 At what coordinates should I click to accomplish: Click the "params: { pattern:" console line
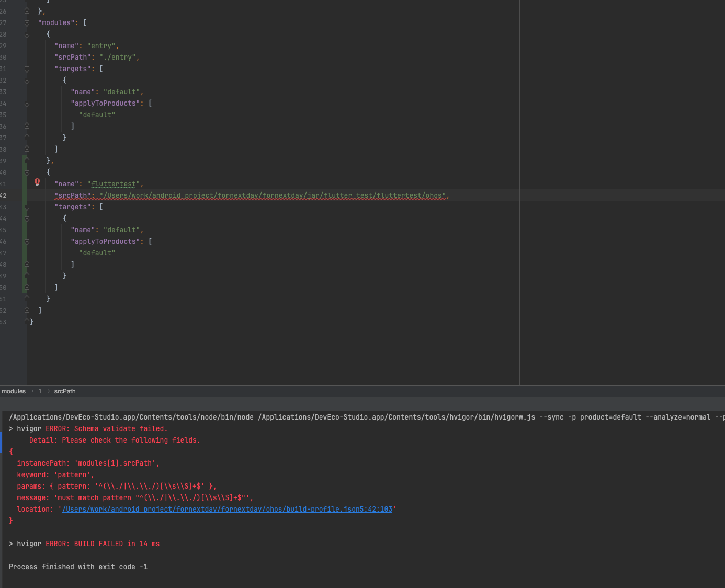coord(117,486)
